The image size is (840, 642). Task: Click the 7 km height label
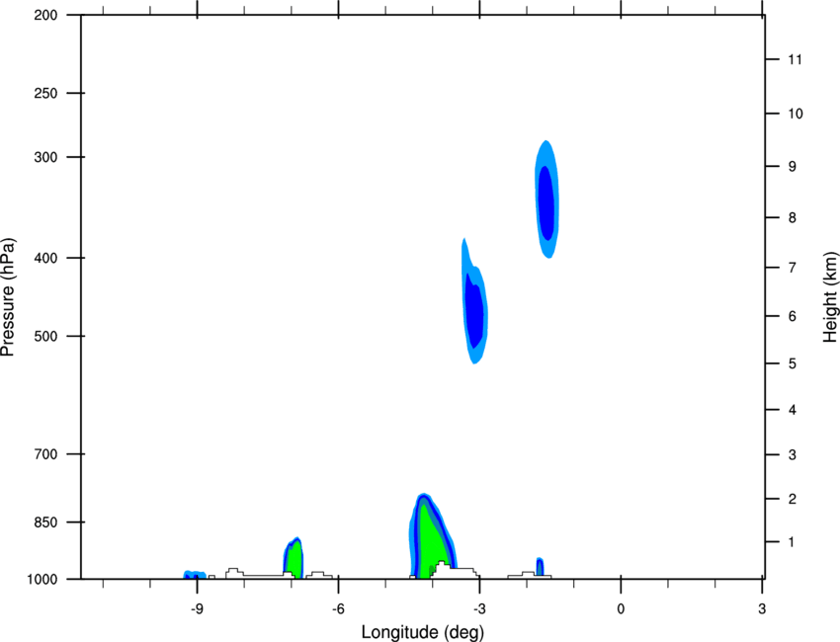(x=793, y=268)
